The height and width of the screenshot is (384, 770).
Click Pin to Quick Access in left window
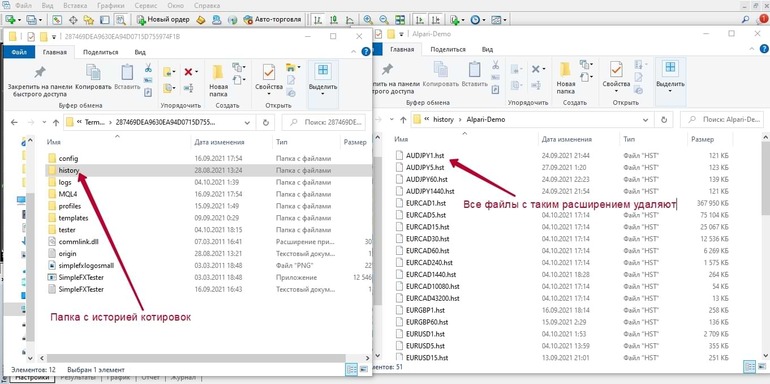click(39, 82)
